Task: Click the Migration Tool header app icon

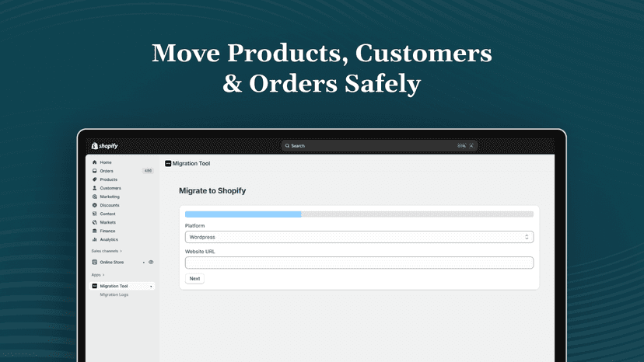Action: 168,163
